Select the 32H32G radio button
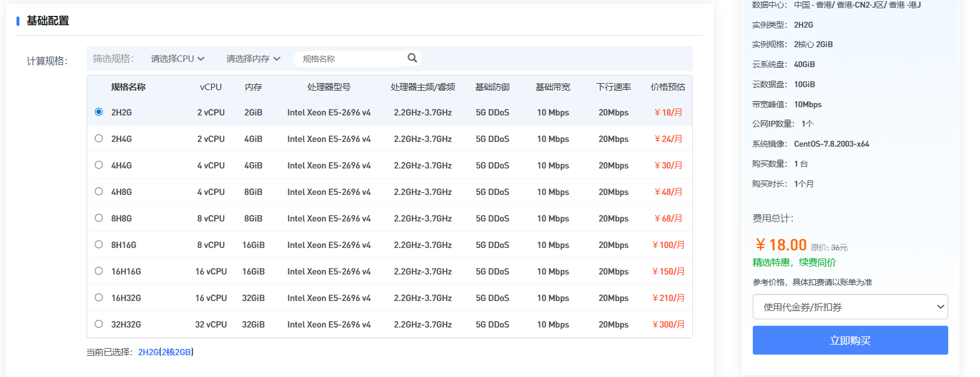 (99, 324)
